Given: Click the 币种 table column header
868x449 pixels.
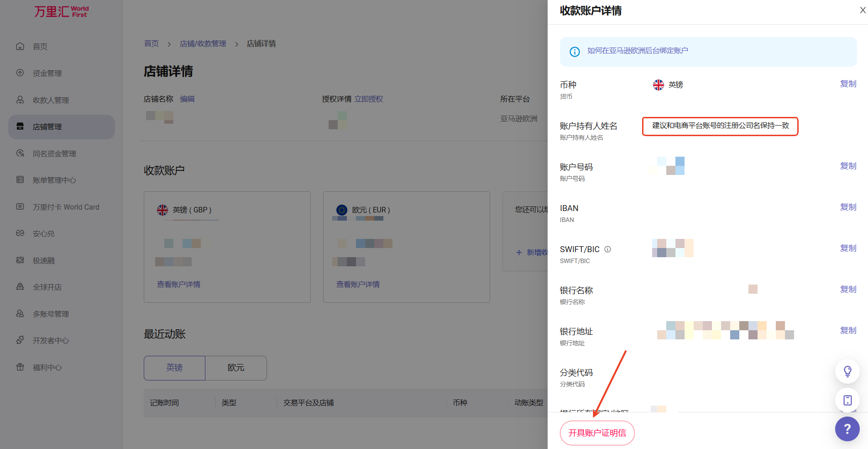Looking at the screenshot, I should pyautogui.click(x=460, y=402).
